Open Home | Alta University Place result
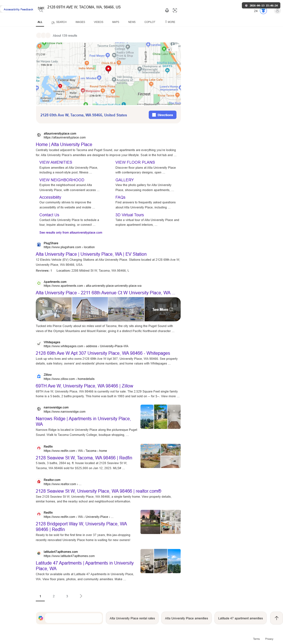Screen dimensions: 283x644 coord(64,144)
